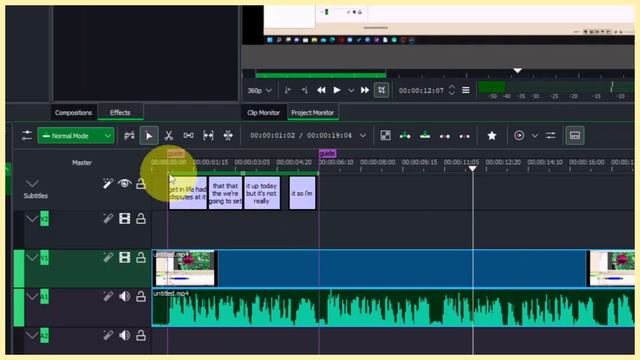Collapse the V2 track chevron
640x360 pixels.
tap(32, 219)
